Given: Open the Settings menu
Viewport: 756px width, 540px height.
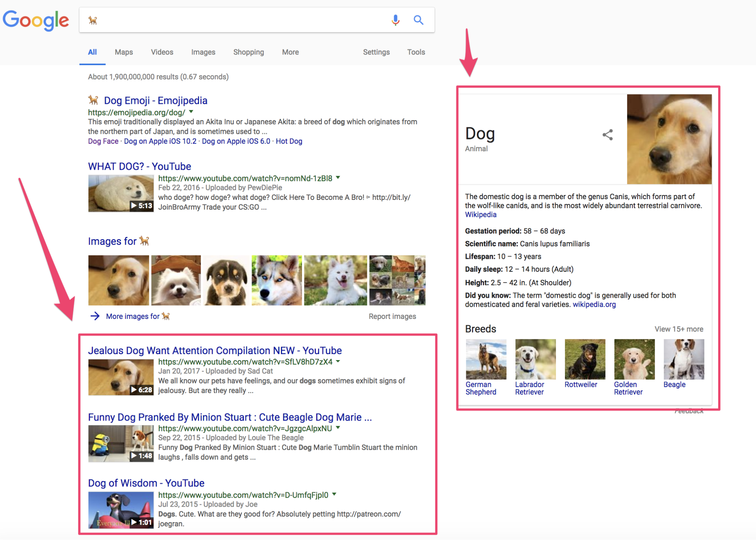Looking at the screenshot, I should click(376, 52).
